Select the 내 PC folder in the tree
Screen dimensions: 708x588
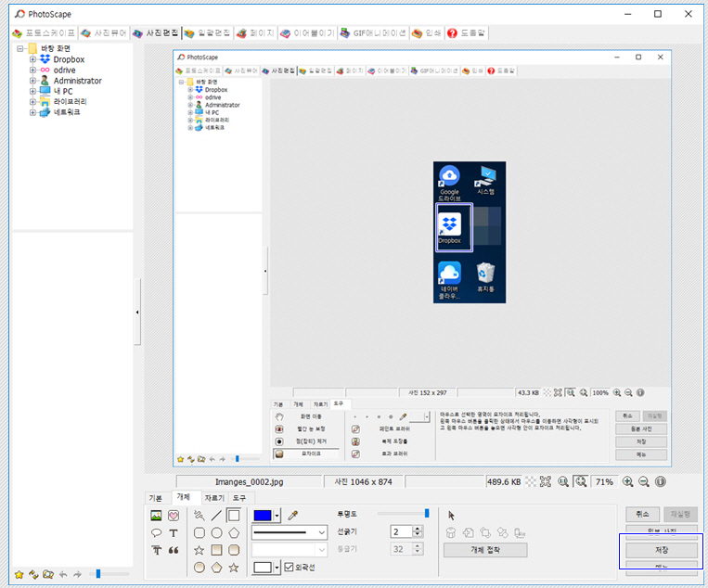click(x=63, y=91)
